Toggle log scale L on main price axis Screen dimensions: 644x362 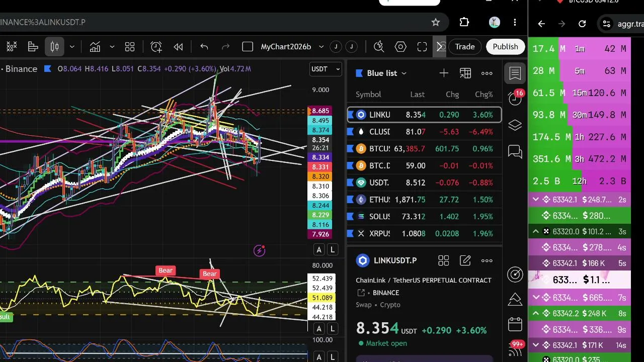[332, 249]
